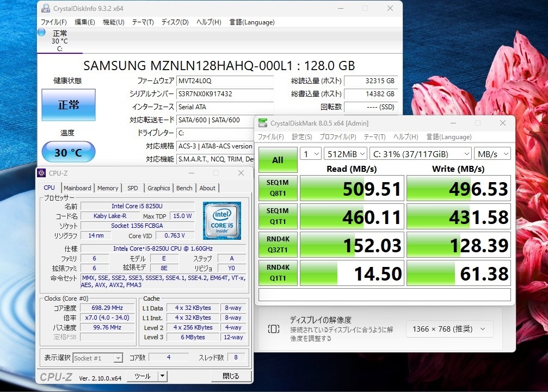Open the MB/s unit dropdown

coord(492,153)
